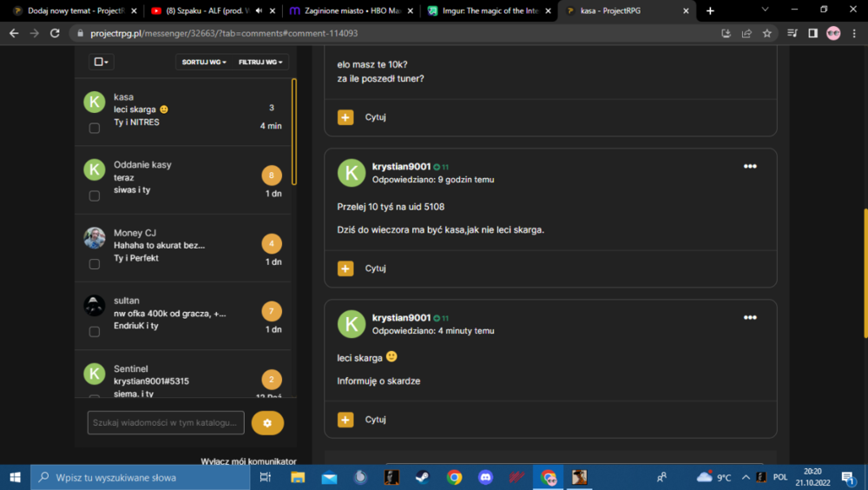Open options dots on the 9 godzin temu post

(750, 166)
